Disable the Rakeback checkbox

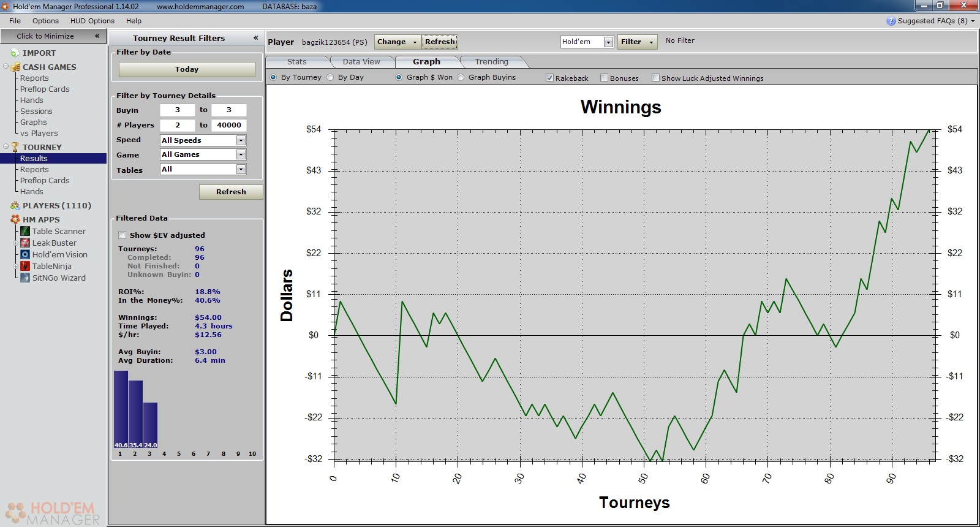click(x=549, y=78)
